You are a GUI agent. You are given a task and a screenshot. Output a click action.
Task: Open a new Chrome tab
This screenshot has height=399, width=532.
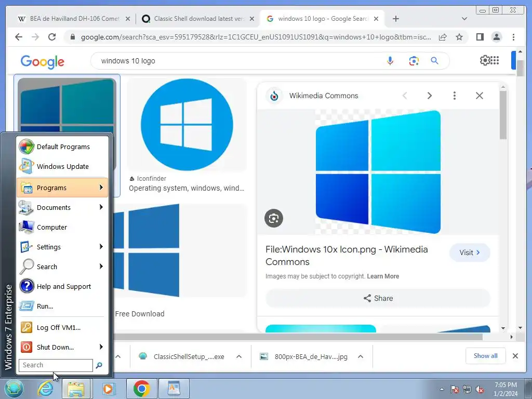click(395, 19)
